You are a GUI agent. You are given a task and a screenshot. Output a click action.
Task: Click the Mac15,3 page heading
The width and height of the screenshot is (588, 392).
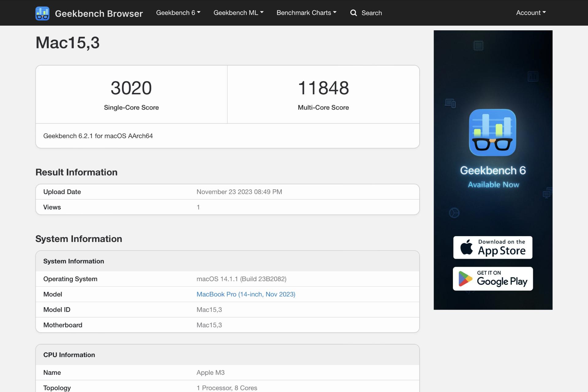(68, 43)
